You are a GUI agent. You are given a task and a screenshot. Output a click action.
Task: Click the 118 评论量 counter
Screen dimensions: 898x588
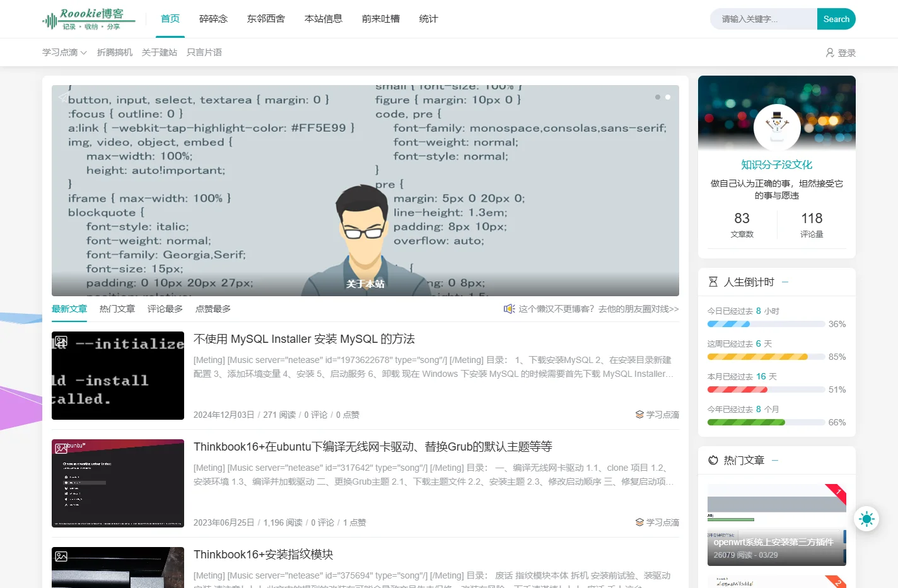pos(812,225)
